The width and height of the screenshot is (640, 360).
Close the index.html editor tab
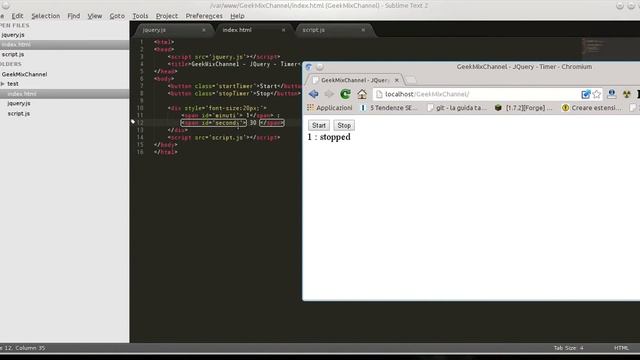283,30
